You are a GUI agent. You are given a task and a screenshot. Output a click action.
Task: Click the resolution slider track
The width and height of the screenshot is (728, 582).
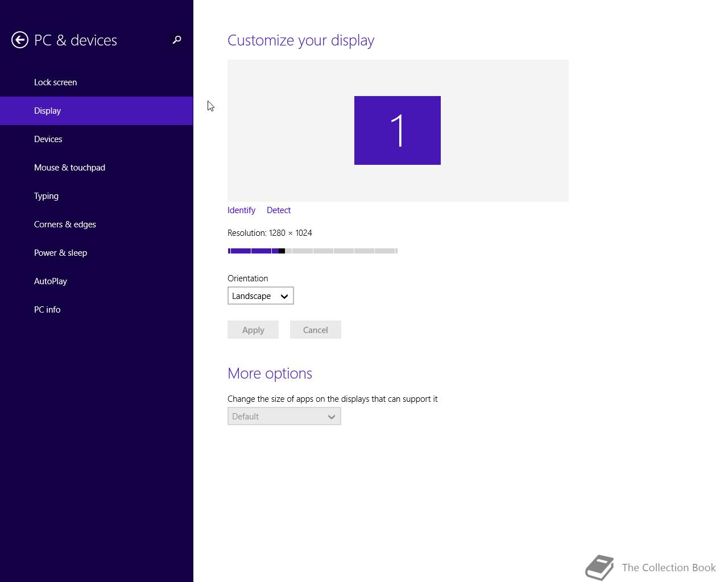point(312,251)
